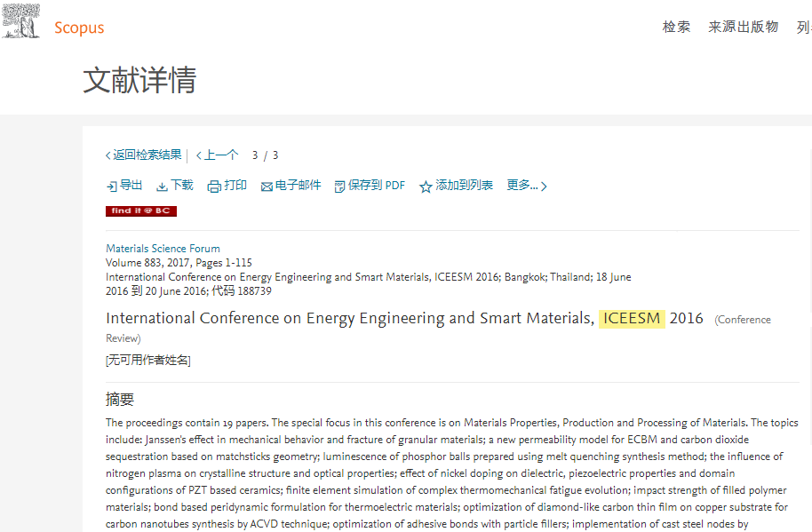The height and width of the screenshot is (532, 812).
Task: Open the Materials Science Forum source link
Action: 163,249
